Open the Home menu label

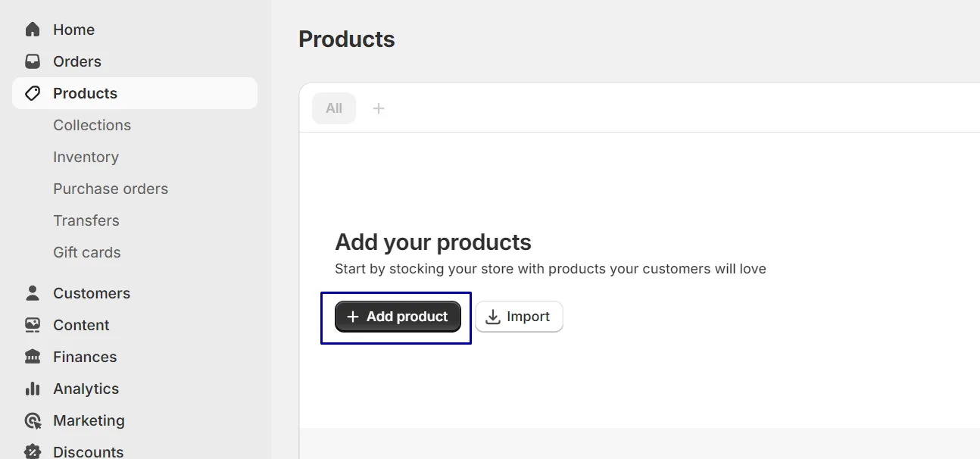point(73,30)
